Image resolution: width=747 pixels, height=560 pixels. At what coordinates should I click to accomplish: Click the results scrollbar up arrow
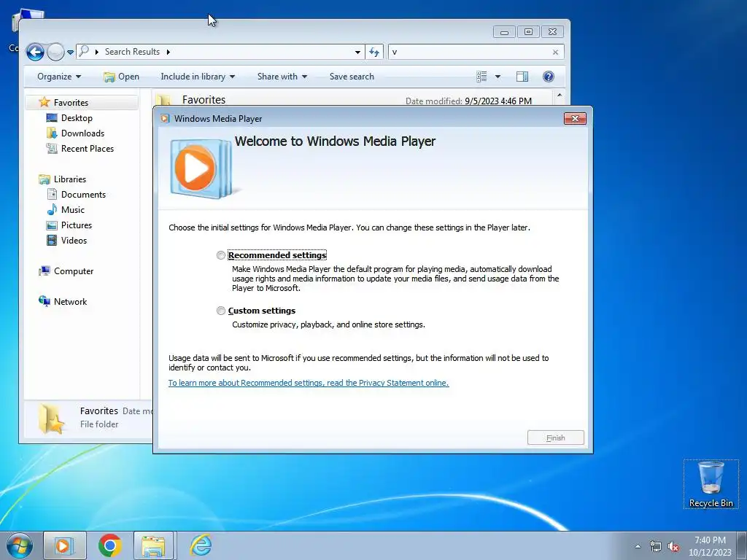click(560, 96)
